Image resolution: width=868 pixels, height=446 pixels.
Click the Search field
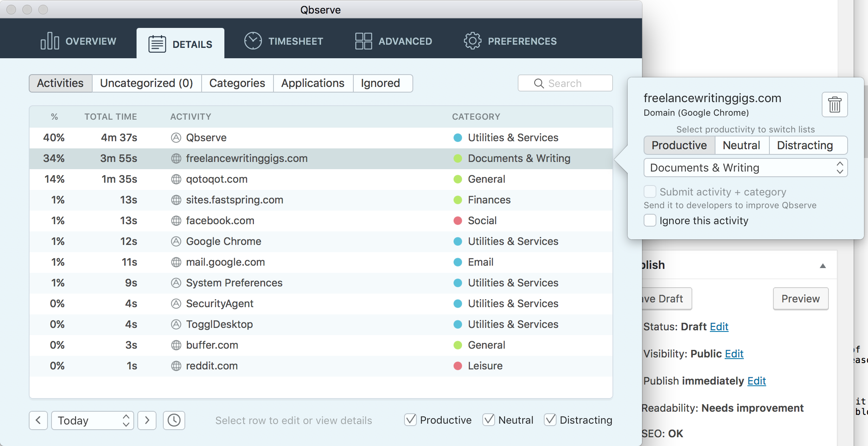click(x=565, y=83)
